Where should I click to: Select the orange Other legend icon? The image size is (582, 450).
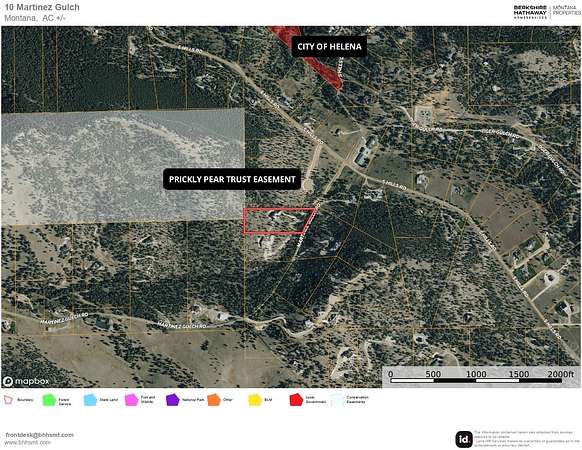pyautogui.click(x=214, y=400)
